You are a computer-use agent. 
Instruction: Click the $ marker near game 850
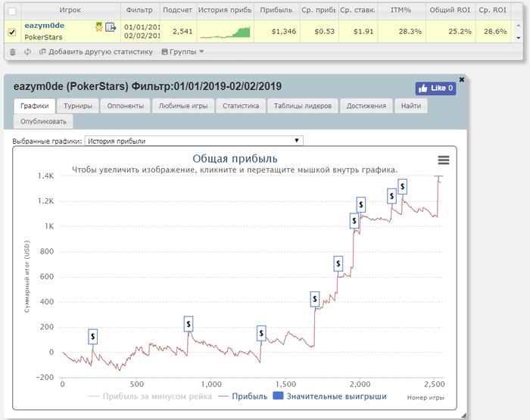tap(189, 324)
